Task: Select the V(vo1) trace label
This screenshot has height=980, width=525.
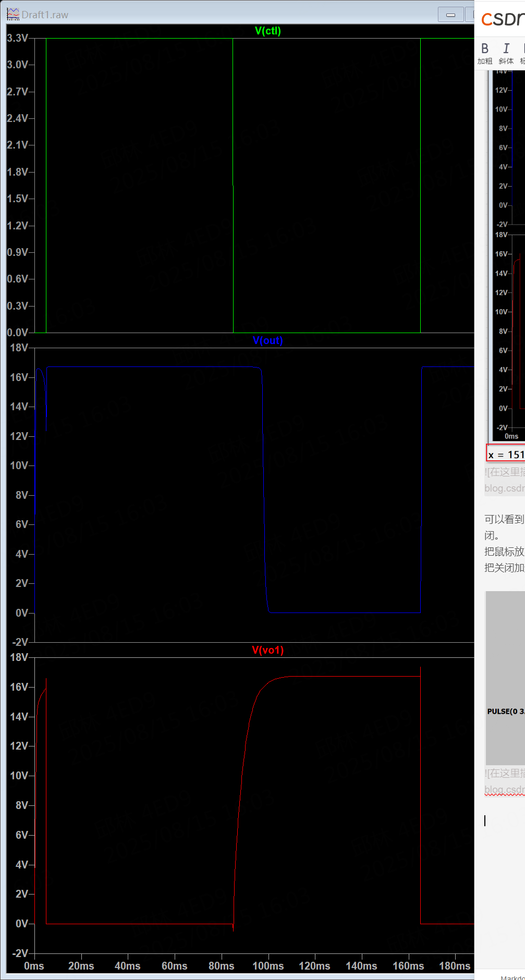Action: coord(268,650)
